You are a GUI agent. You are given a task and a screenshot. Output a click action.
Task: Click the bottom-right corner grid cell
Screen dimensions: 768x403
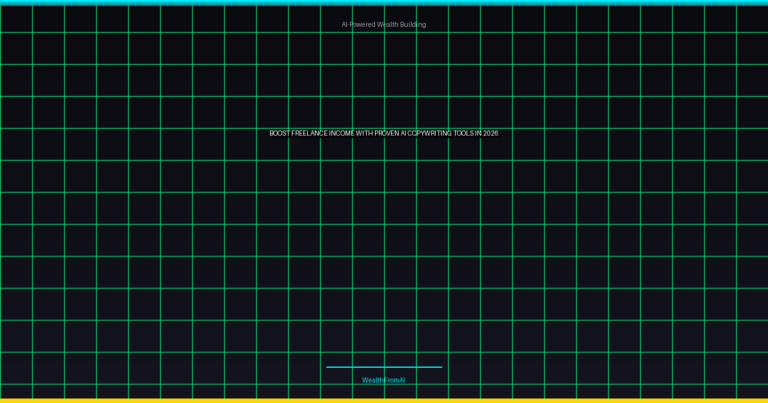(752, 391)
